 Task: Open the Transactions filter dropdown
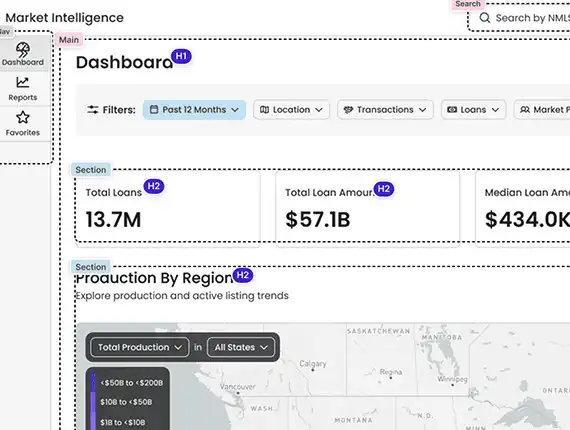(385, 110)
